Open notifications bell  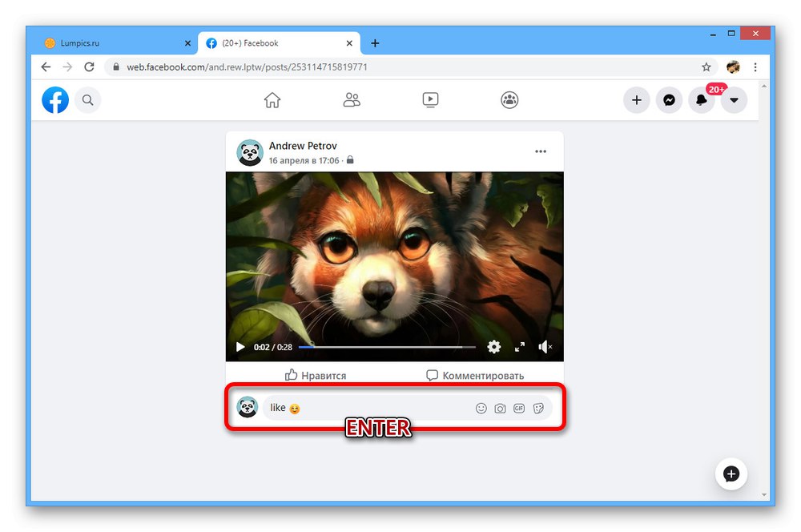point(702,100)
